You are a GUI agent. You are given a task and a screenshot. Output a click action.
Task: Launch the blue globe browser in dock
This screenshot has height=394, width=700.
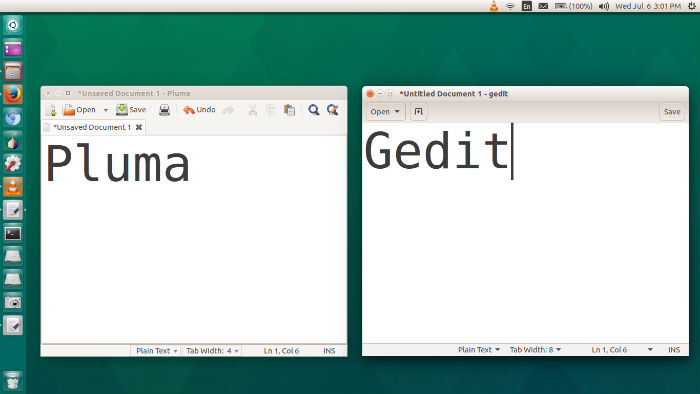12,118
